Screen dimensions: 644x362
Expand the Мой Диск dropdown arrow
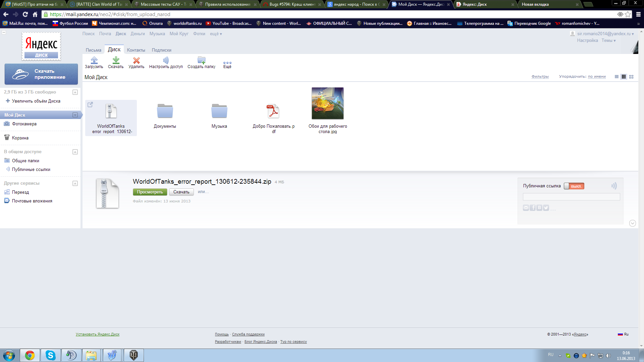point(75,115)
